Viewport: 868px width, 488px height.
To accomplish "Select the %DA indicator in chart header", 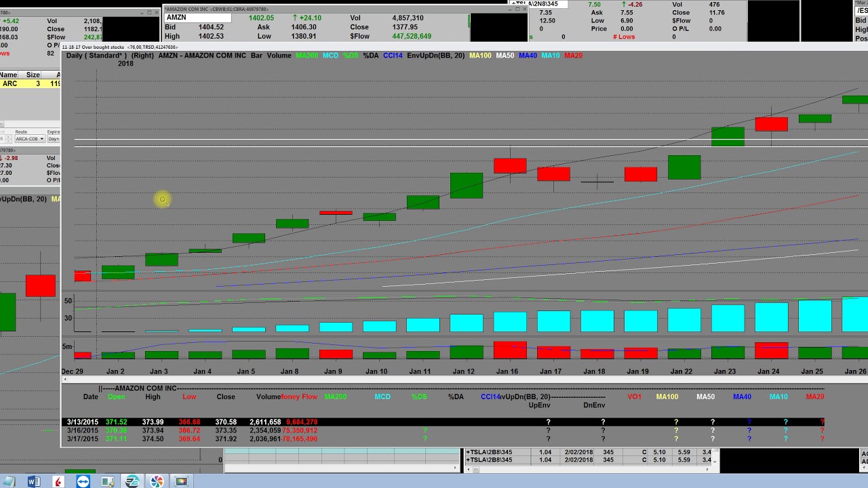I will click(x=371, y=56).
